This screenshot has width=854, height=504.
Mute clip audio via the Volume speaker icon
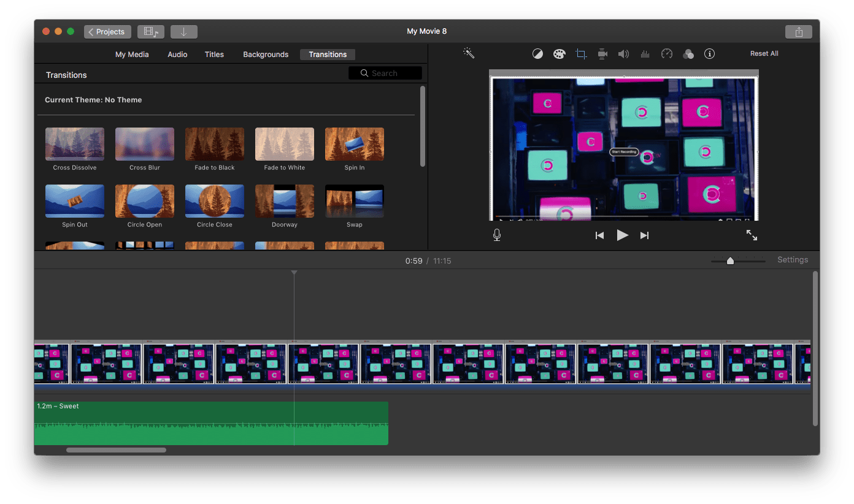click(x=623, y=53)
